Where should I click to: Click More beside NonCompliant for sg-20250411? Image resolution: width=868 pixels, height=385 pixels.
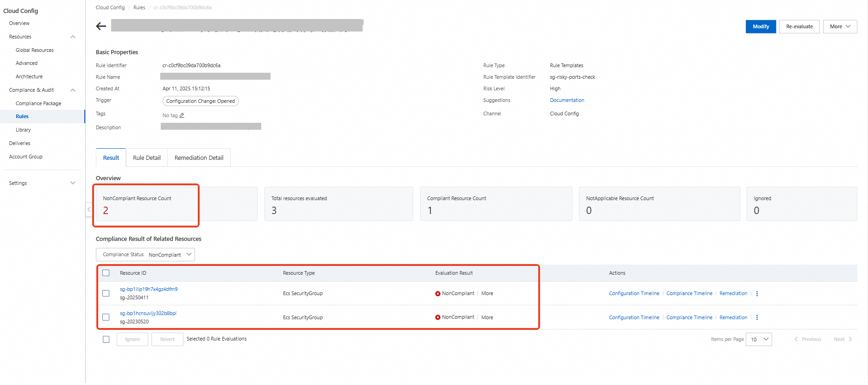click(x=487, y=293)
